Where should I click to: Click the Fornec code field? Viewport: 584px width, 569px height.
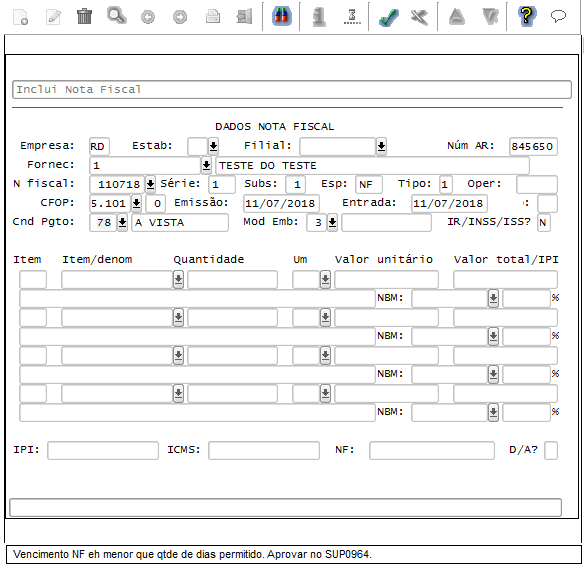coord(145,166)
